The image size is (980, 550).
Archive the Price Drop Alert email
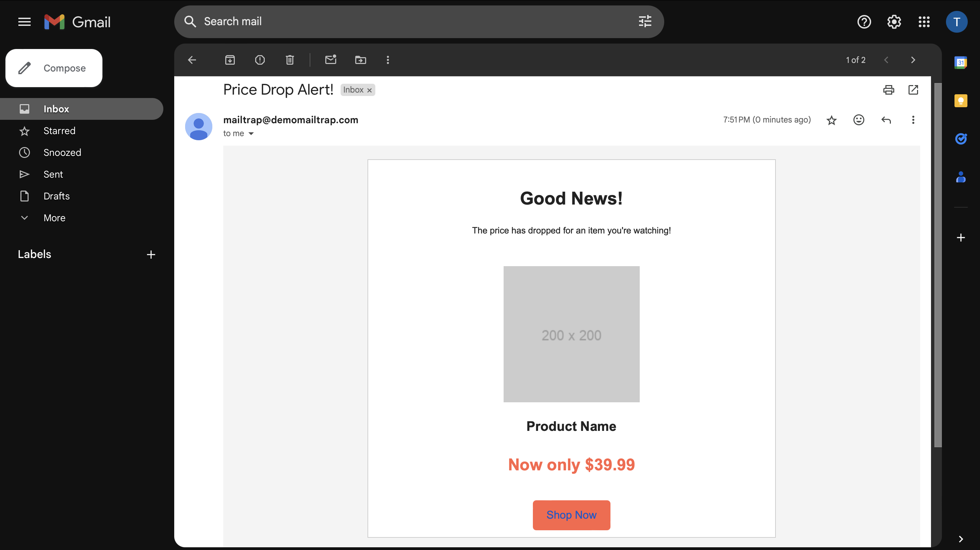(x=230, y=60)
